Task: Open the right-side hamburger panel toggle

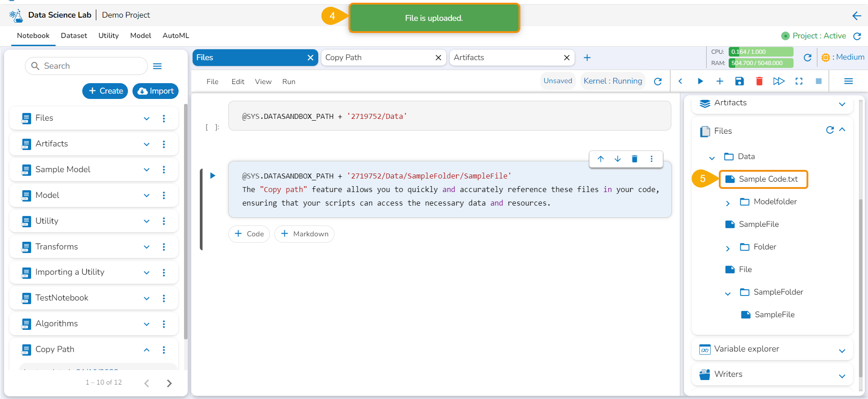Action: (x=848, y=81)
